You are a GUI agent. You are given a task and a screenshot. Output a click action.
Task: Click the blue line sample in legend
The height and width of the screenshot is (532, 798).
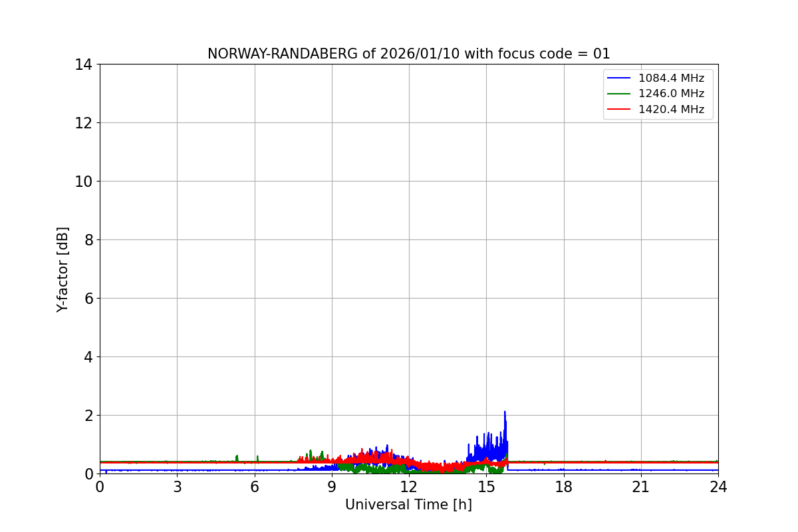coord(619,78)
